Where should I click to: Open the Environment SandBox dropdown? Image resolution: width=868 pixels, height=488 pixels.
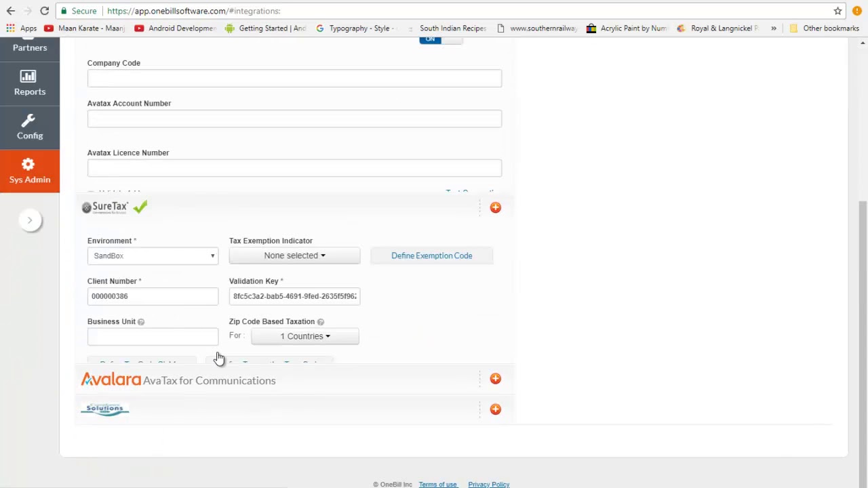click(x=153, y=256)
